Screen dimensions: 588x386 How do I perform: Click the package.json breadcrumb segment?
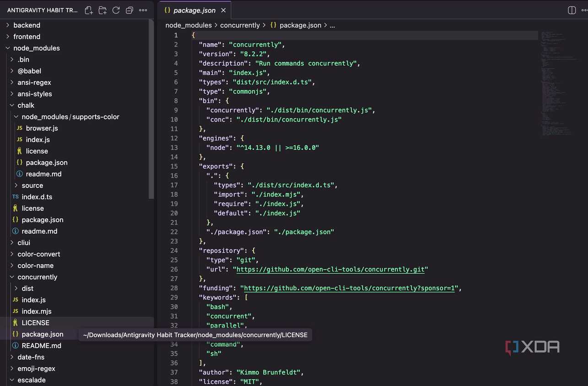point(296,25)
